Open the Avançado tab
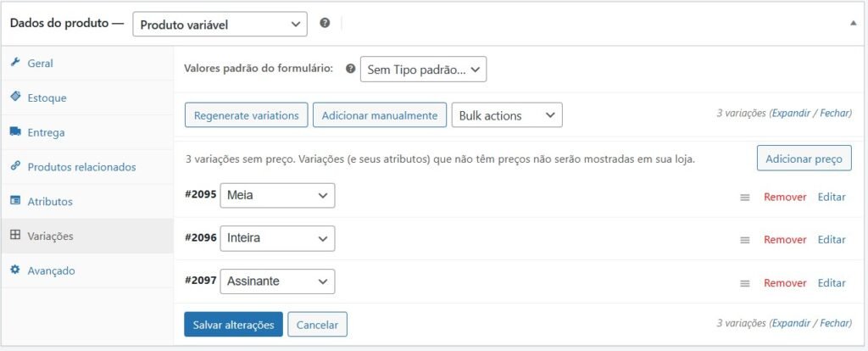The image size is (868, 351). (x=51, y=270)
